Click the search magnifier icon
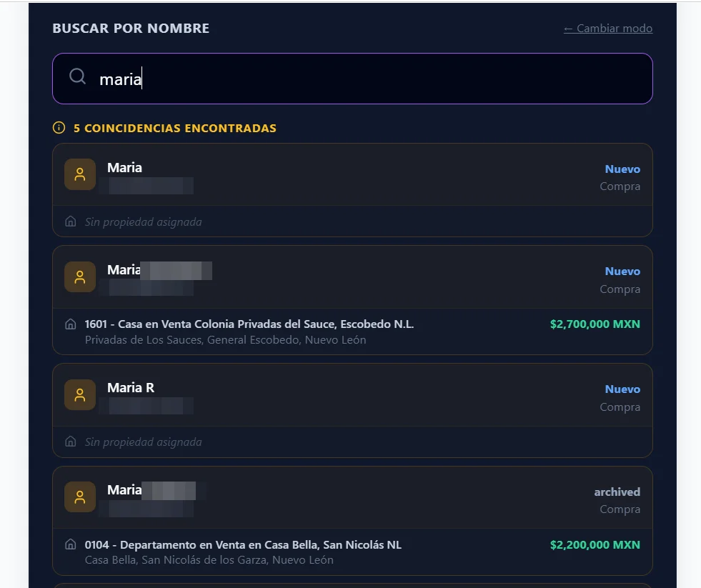The image size is (701, 588). [77, 76]
